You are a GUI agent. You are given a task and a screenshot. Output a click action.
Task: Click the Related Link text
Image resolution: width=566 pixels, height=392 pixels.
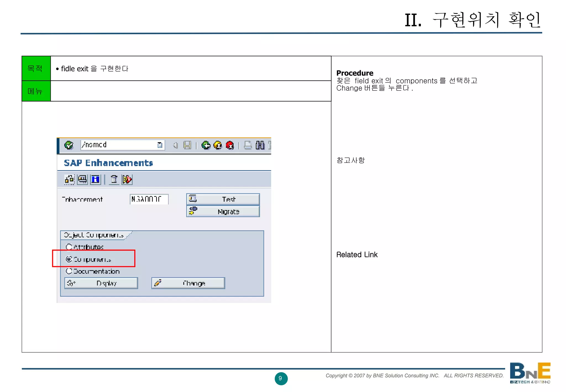[357, 255]
